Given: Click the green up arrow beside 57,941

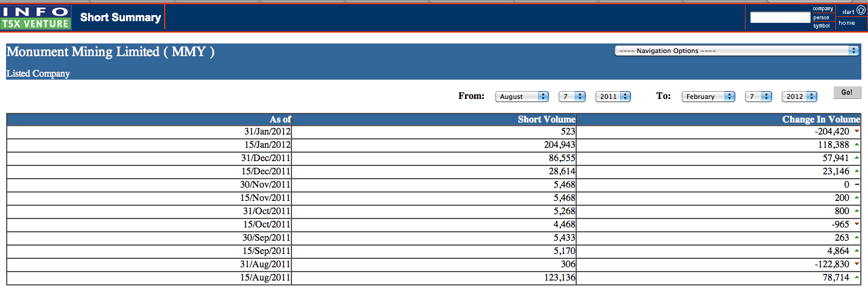Looking at the screenshot, I should pos(857,158).
